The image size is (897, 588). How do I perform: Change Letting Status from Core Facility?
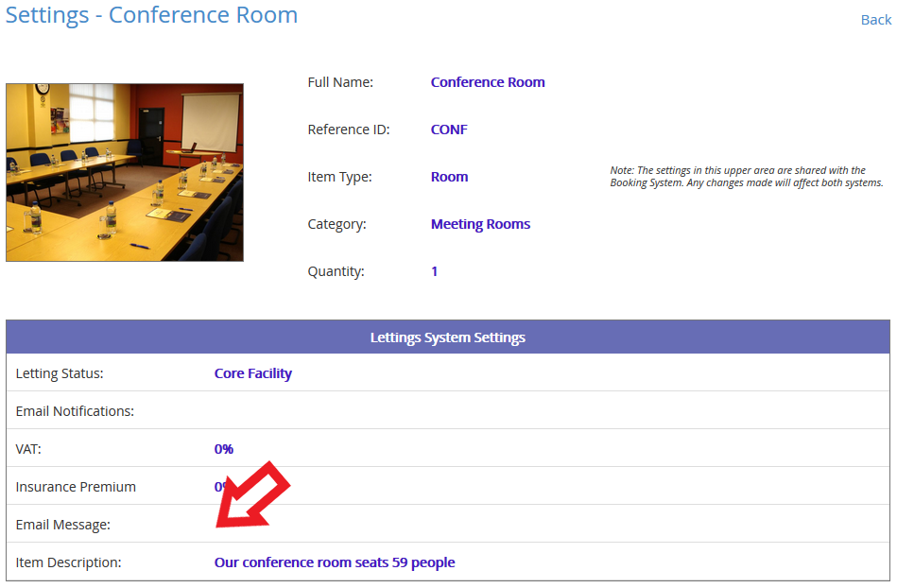pyautogui.click(x=253, y=373)
